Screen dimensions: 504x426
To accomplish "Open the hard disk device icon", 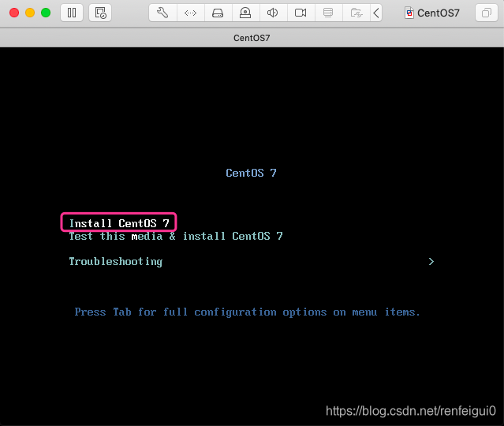I will (x=218, y=13).
